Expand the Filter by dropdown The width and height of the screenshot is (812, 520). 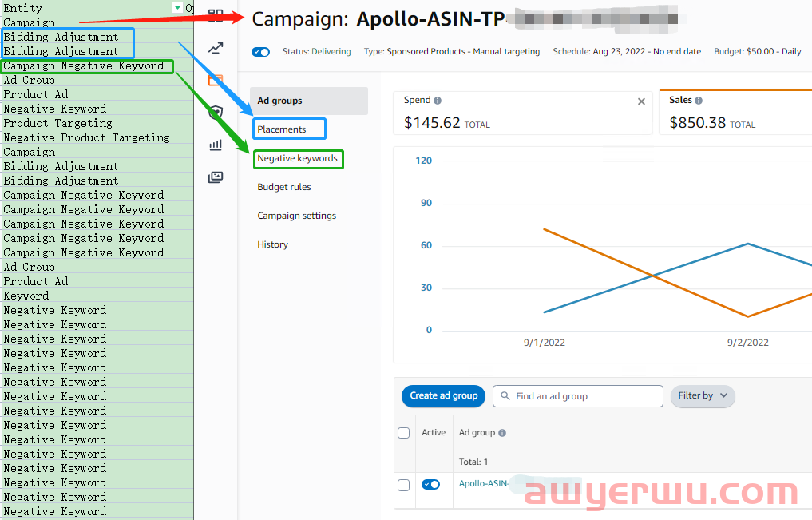(703, 395)
